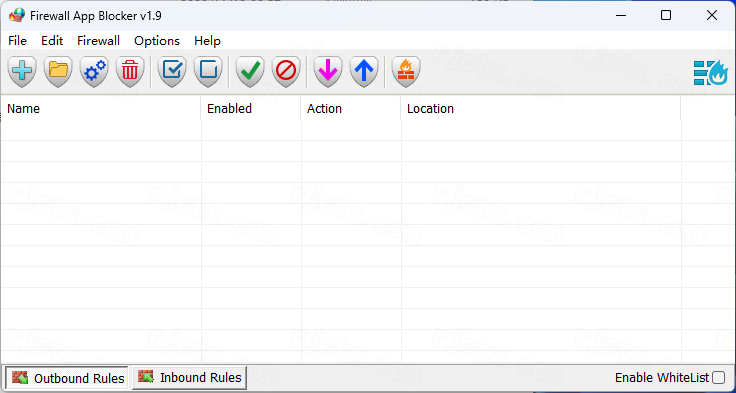Click the red prohibited Block icon
Viewport: 736px width, 393px height.
click(x=286, y=71)
